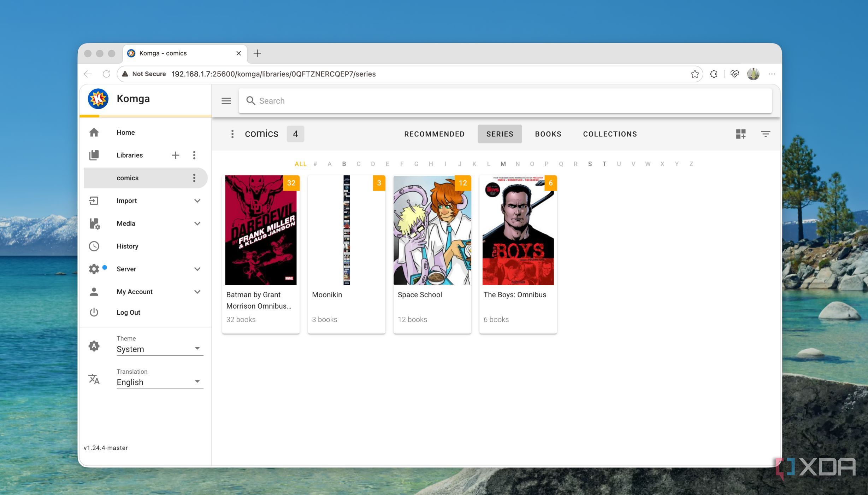The height and width of the screenshot is (495, 868).
Task: Expand the Media section chevron
Action: point(197,223)
